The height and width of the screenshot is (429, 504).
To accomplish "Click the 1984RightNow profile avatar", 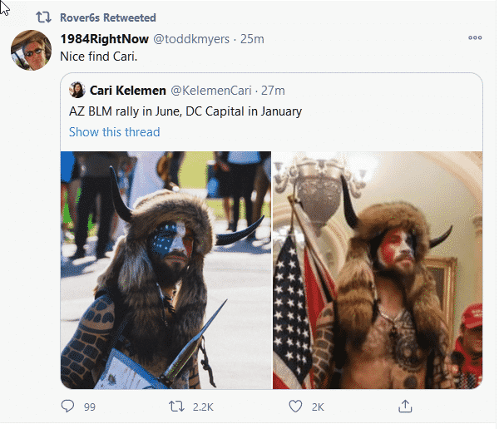I will (32, 52).
